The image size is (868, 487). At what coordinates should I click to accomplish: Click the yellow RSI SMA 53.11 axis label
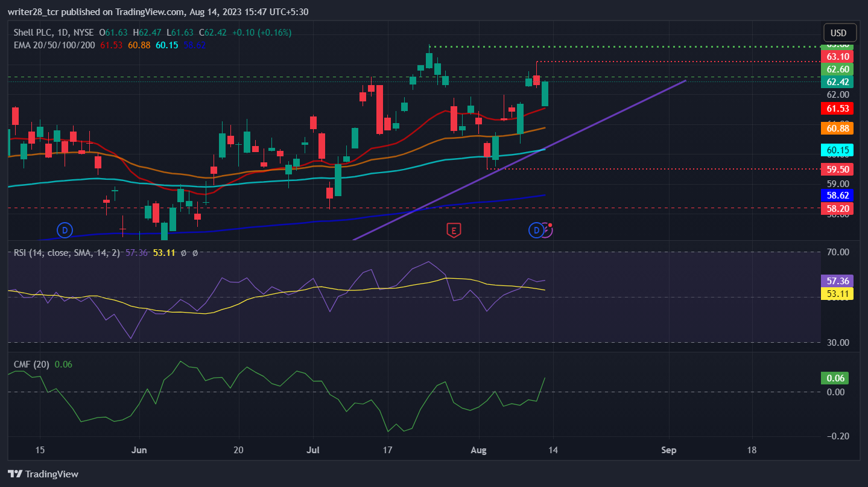[838, 294]
